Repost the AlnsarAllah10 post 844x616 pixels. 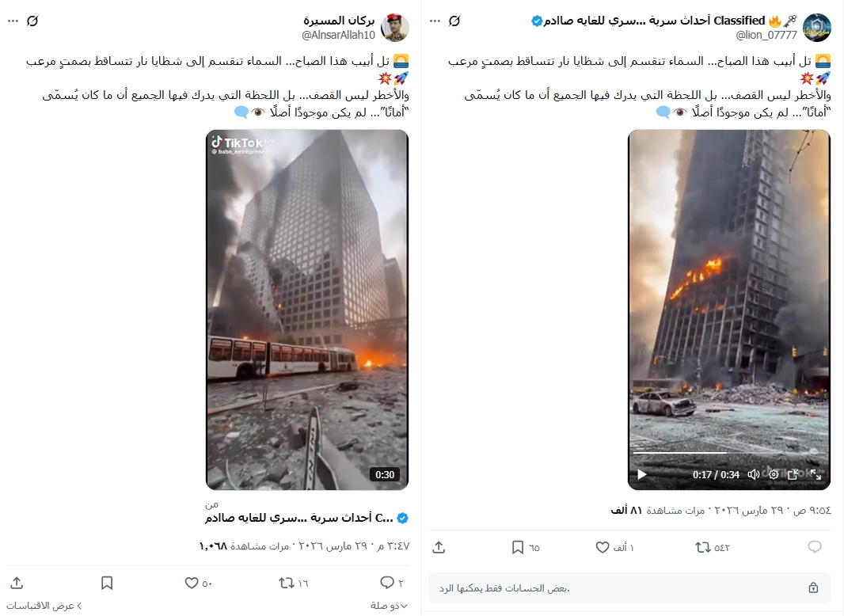(x=287, y=583)
